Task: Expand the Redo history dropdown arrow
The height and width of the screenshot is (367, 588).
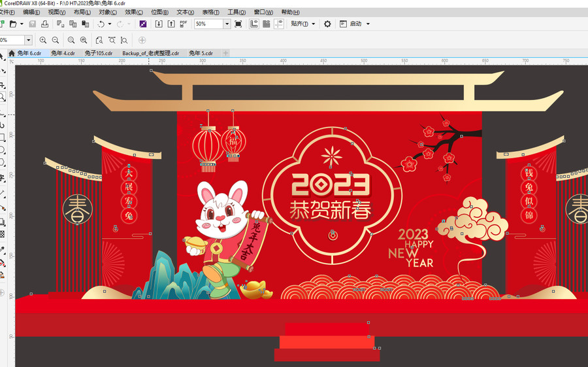Action: coord(129,24)
